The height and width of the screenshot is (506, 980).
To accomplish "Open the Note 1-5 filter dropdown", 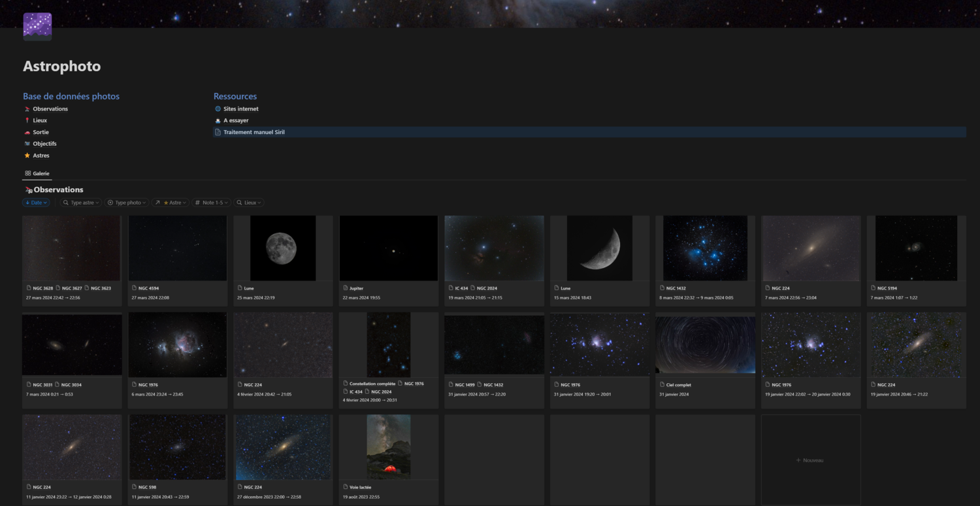I will pos(212,203).
